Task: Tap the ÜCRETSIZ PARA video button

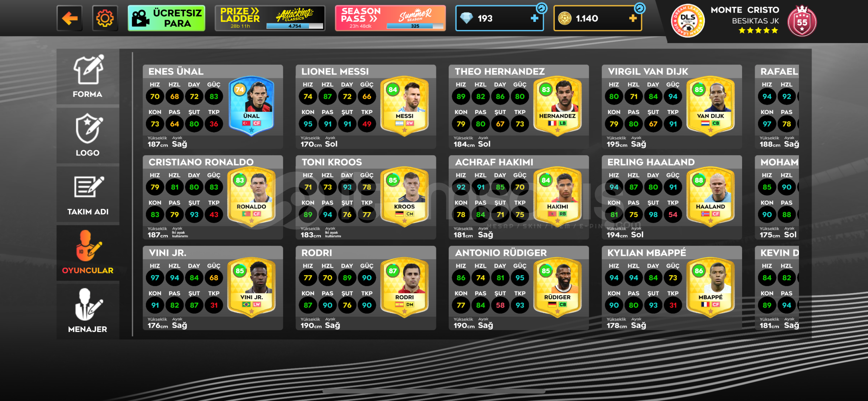Action: click(x=166, y=18)
